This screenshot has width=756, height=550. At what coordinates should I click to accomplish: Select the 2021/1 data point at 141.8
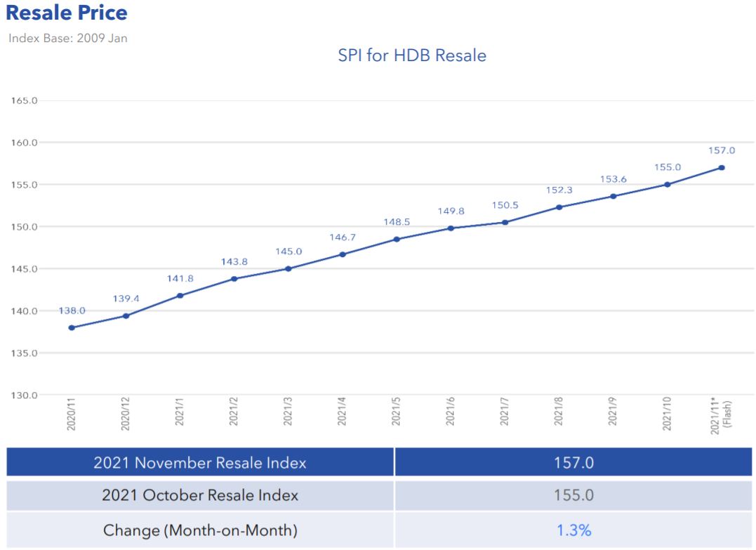(180, 296)
